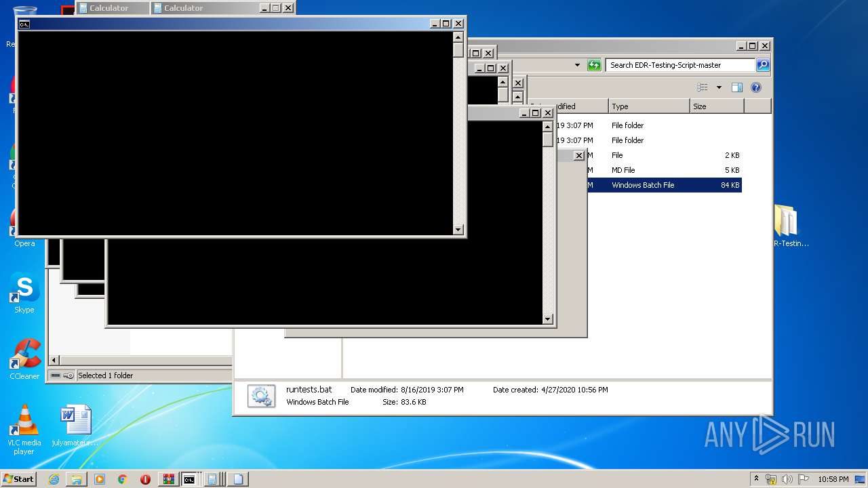
Task: Select the MD File row
Action: pyautogui.click(x=665, y=170)
